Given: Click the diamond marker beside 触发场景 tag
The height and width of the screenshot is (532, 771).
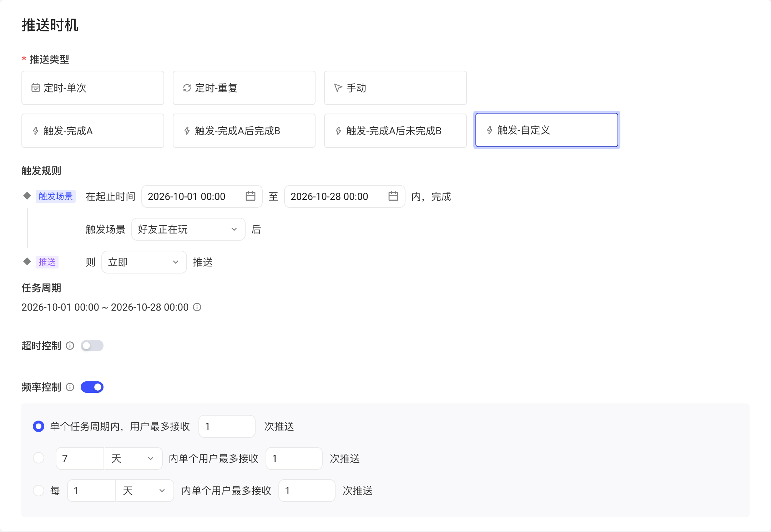Looking at the screenshot, I should pyautogui.click(x=27, y=196).
